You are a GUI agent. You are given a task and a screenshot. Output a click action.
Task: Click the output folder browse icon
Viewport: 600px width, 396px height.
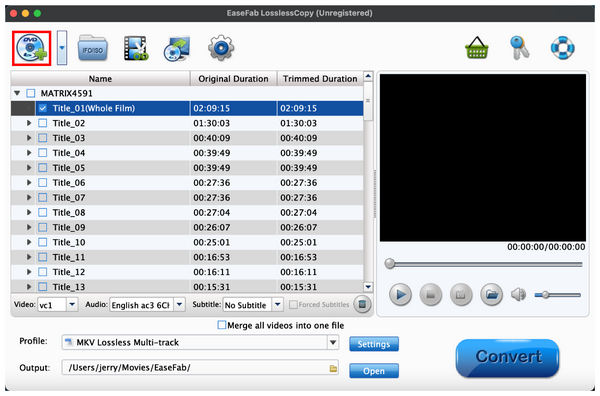click(x=333, y=368)
